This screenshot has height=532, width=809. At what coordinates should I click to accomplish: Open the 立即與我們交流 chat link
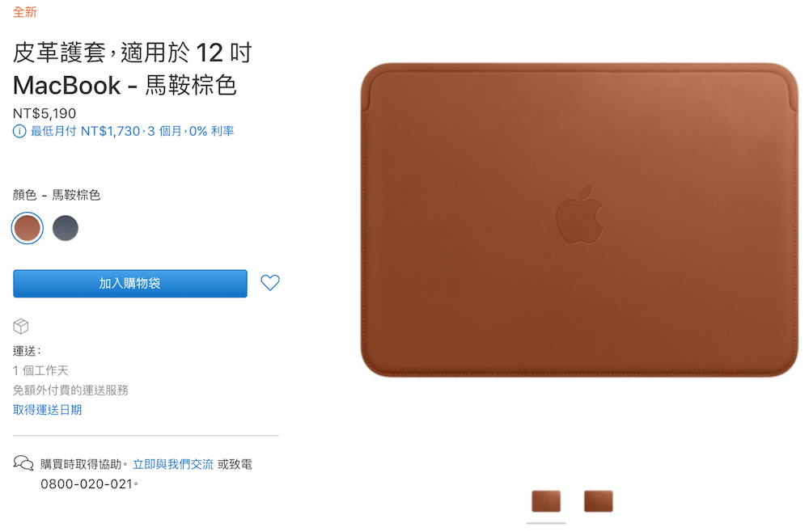tap(173, 464)
